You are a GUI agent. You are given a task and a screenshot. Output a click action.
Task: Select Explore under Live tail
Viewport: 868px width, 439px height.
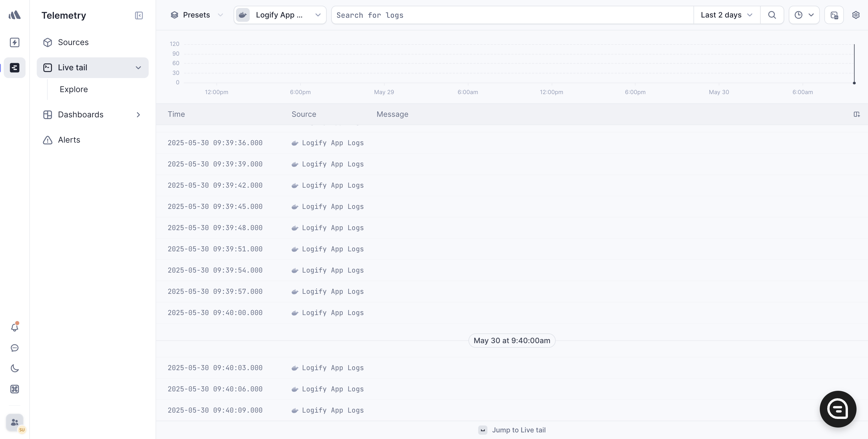[74, 89]
